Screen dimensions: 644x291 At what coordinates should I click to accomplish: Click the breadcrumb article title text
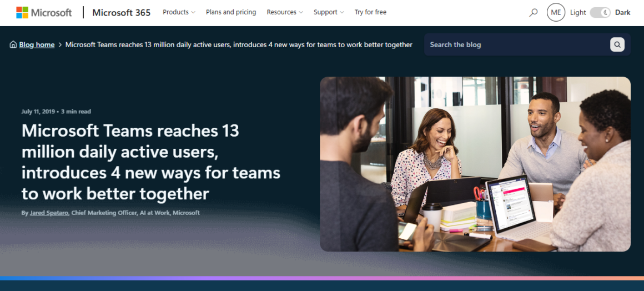[x=239, y=44]
